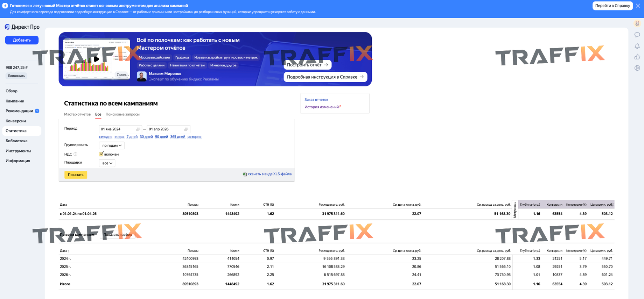Click the yellow Показать button

[76, 175]
